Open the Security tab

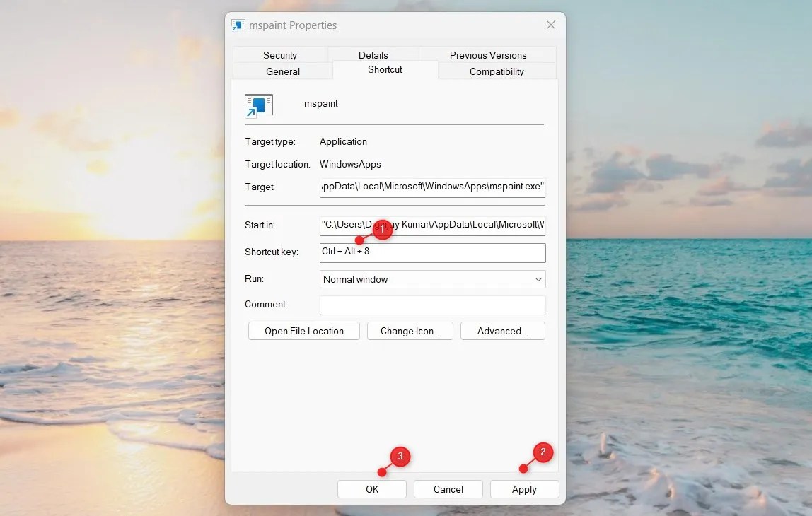(x=280, y=54)
